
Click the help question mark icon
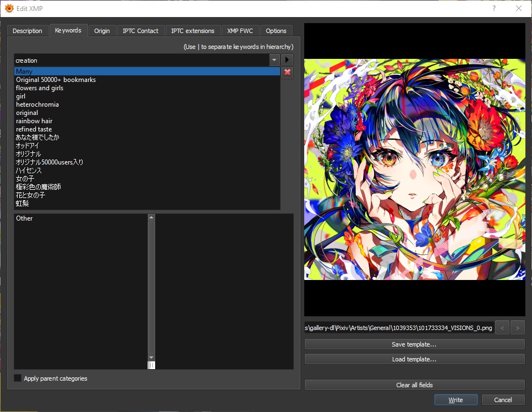click(494, 8)
